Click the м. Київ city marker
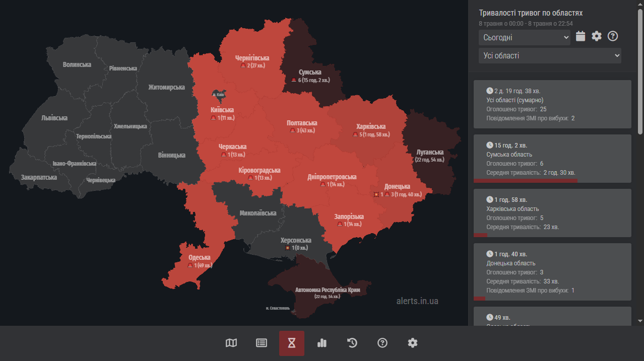The image size is (644, 361). click(x=218, y=95)
